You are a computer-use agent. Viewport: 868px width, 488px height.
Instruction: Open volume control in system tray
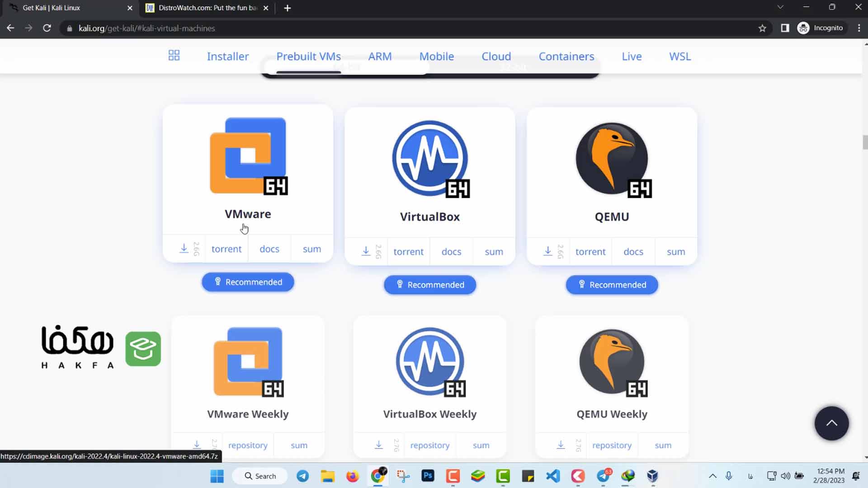click(x=786, y=476)
